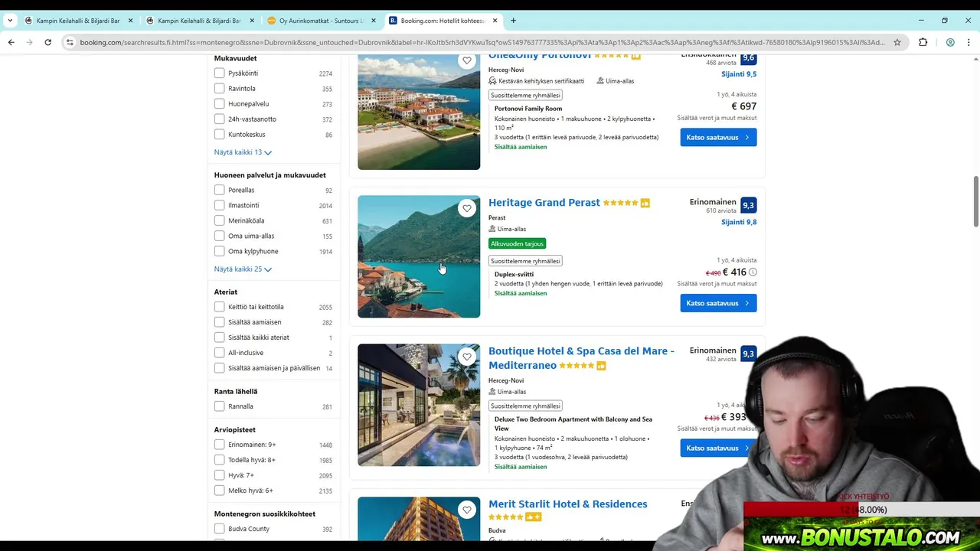Check the Pysäköinti filter
The width and height of the screenshot is (980, 551).
tap(220, 73)
